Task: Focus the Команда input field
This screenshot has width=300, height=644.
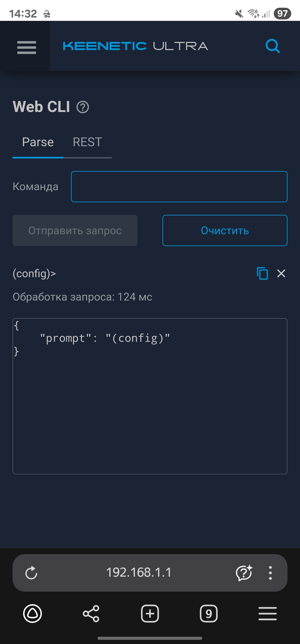Action: coord(179,187)
